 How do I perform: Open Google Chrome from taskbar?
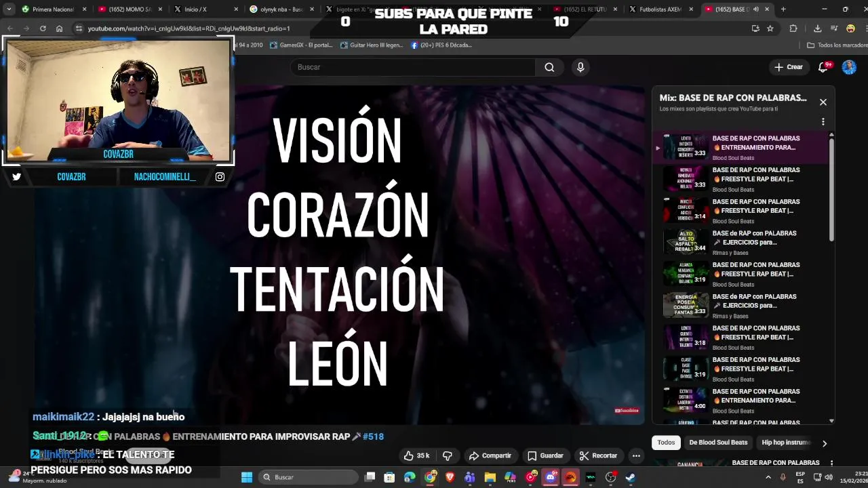(x=430, y=477)
